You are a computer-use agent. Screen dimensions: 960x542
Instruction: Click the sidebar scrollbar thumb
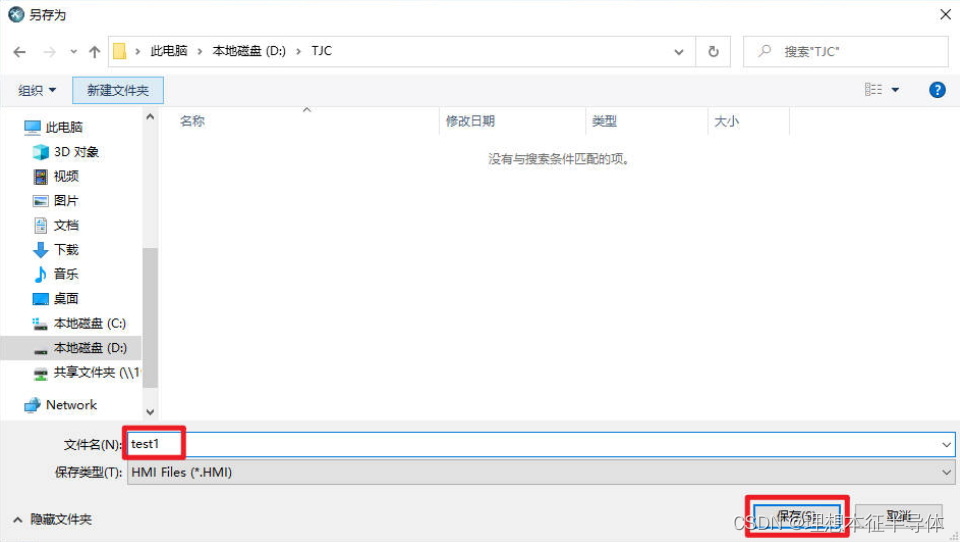point(150,317)
